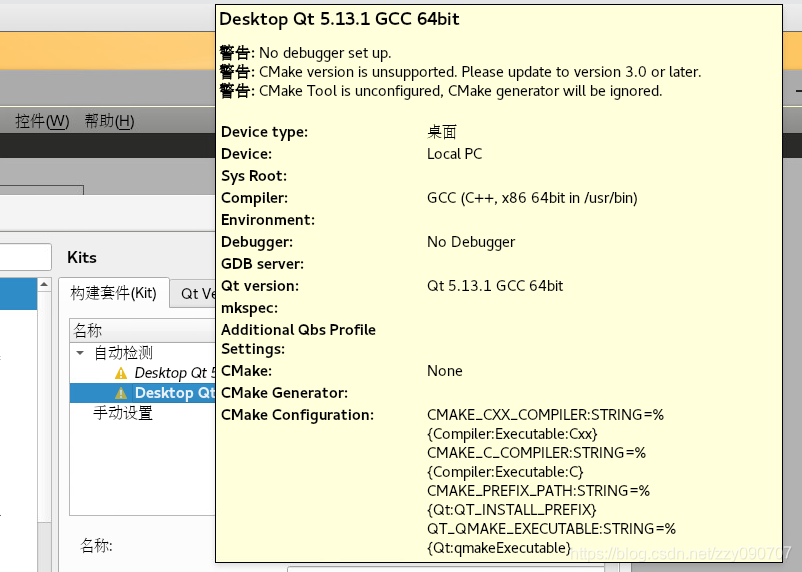The height and width of the screenshot is (572, 802).
Task: Click the 'No Debugger' value
Action: [x=471, y=241]
